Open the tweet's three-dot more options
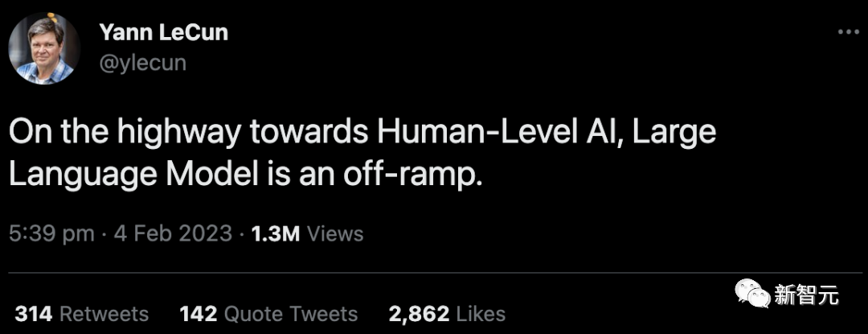 pos(848,32)
